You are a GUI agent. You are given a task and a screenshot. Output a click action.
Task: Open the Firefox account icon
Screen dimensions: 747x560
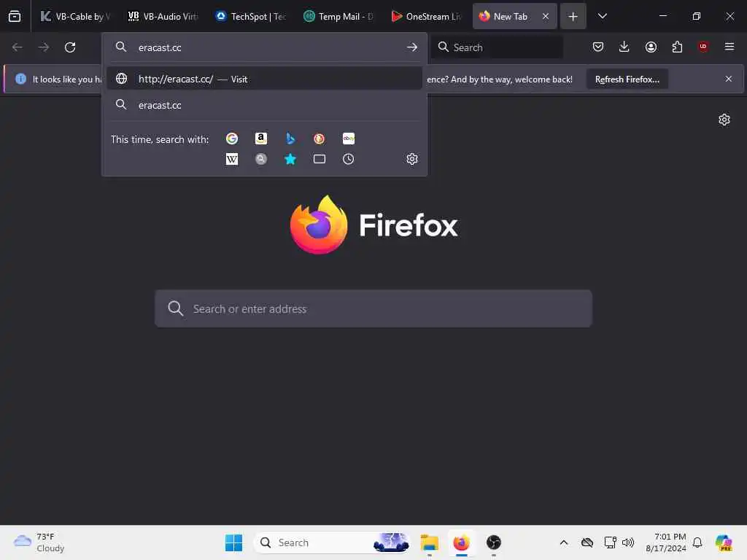(651, 47)
